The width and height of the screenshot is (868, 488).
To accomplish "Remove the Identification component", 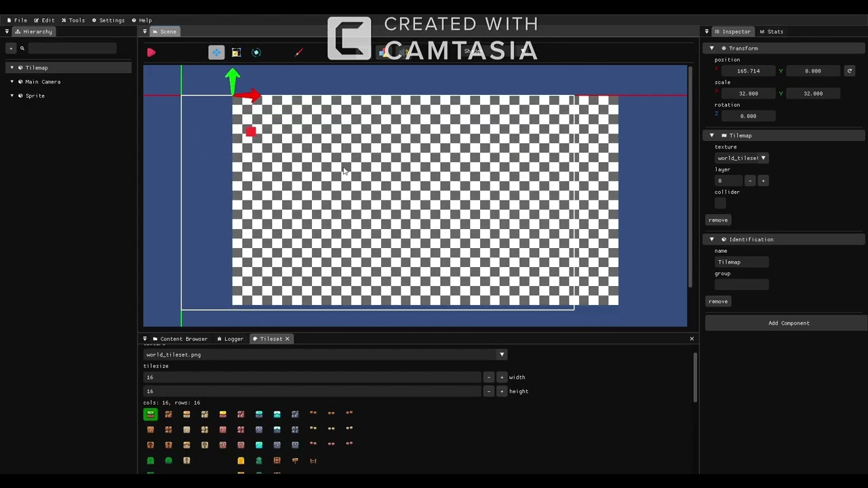I will tap(718, 302).
